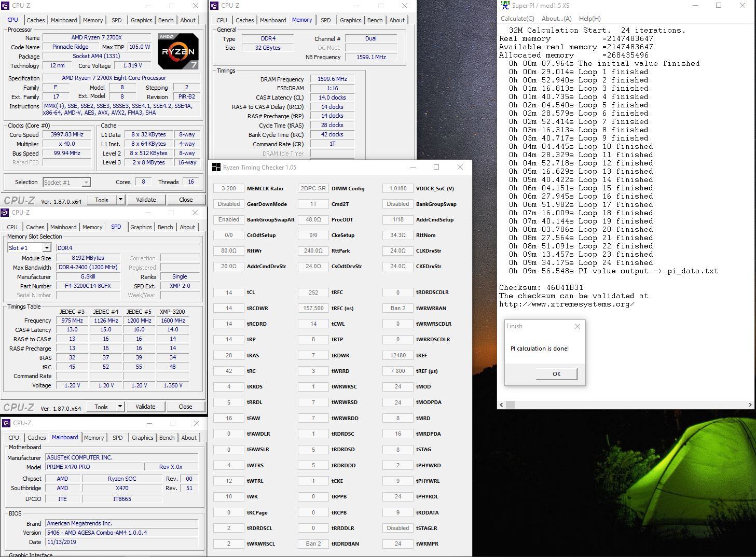
Task: Open Help(H) menu in Super PI
Action: point(589,19)
